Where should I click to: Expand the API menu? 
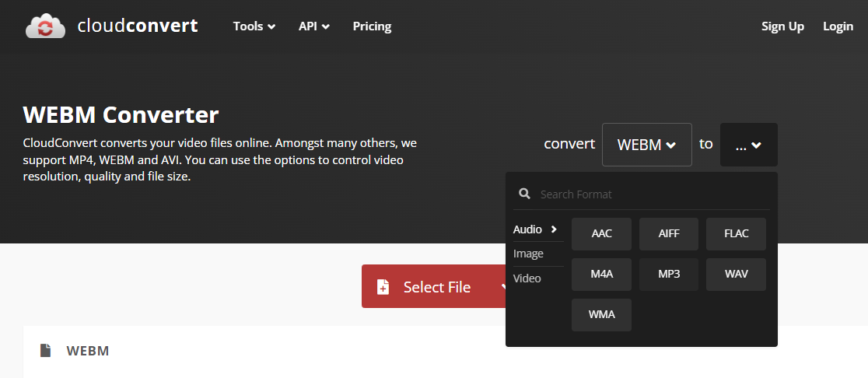314,26
